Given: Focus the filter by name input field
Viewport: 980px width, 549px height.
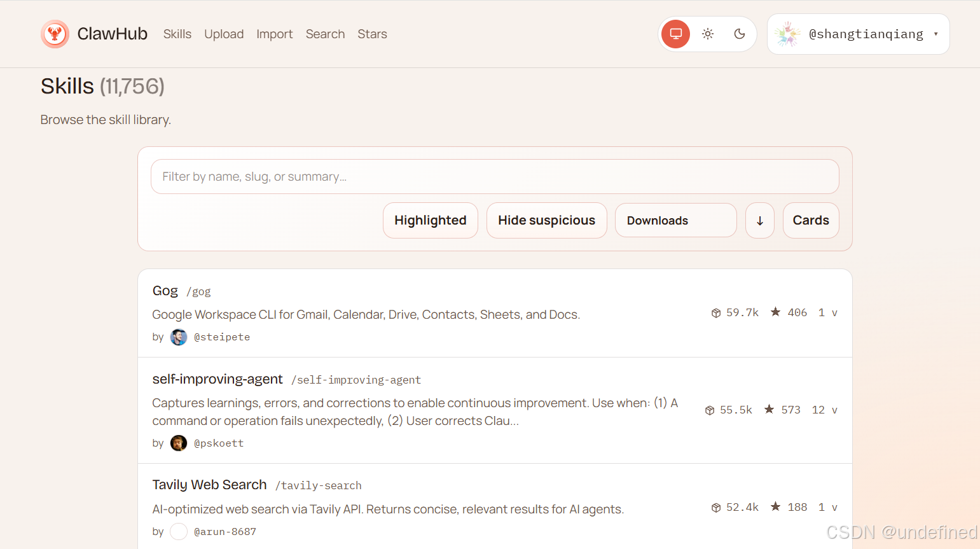Looking at the screenshot, I should coord(495,176).
